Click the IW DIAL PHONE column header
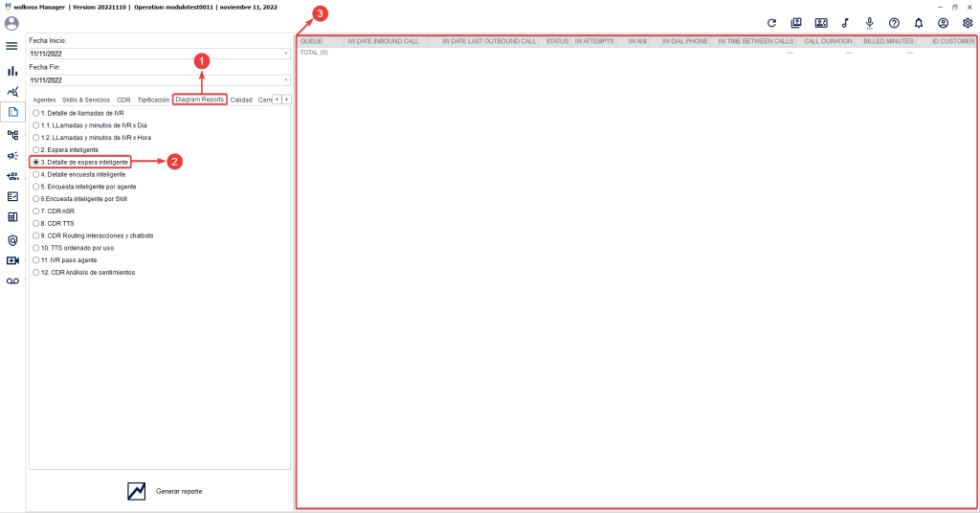 (680, 41)
